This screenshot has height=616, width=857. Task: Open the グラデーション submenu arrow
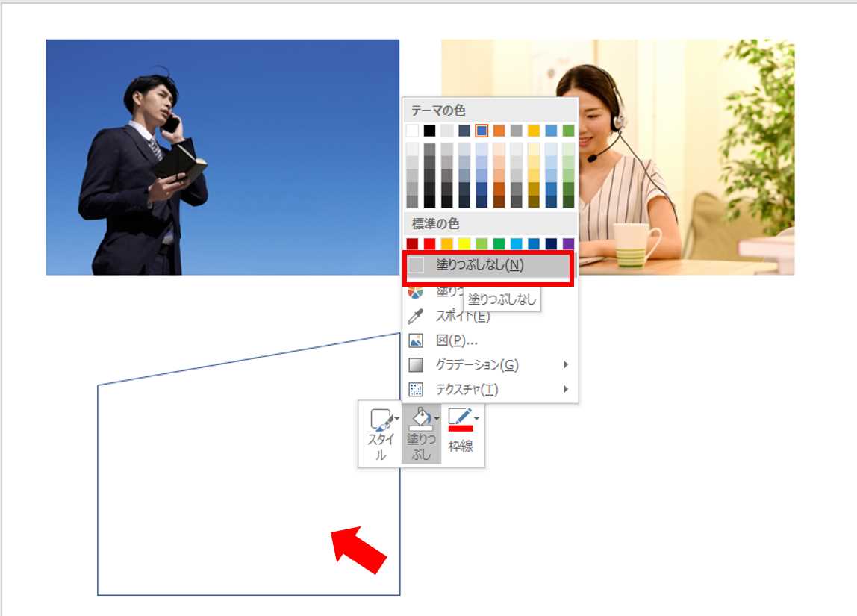(x=565, y=365)
